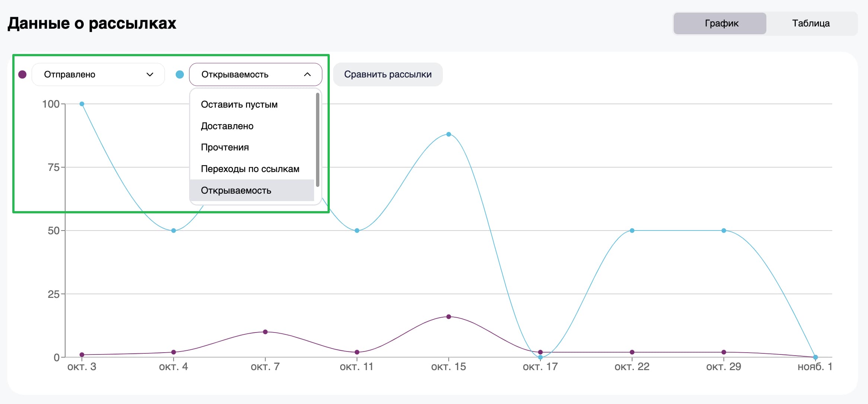Image resolution: width=868 pixels, height=404 pixels.
Task: Click blue data point at окт. 22
Action: click(x=632, y=230)
